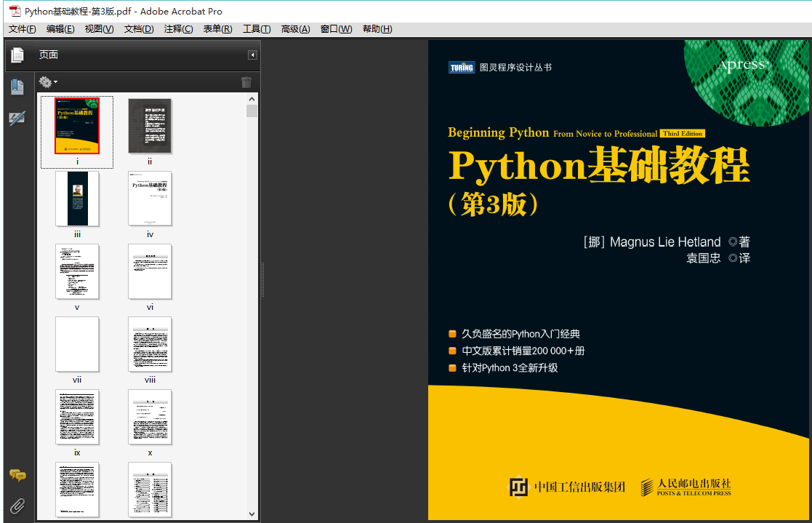Select the page vi thumbnail
This screenshot has width=812, height=523.
click(x=150, y=271)
